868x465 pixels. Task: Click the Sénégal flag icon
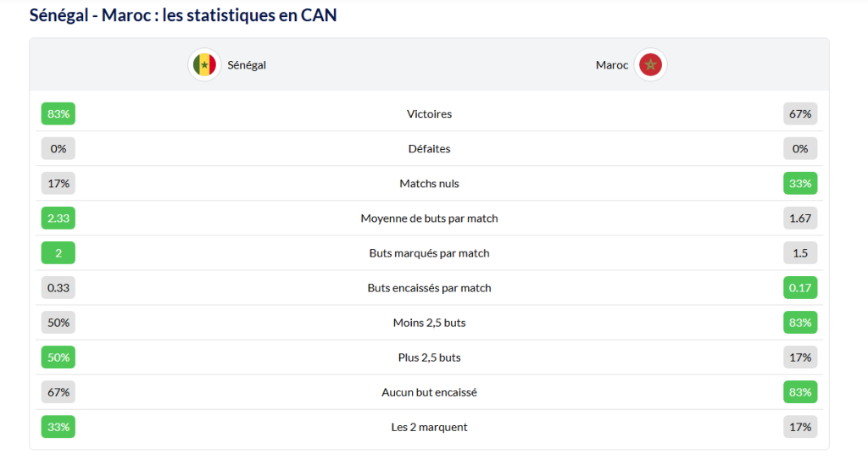(204, 64)
